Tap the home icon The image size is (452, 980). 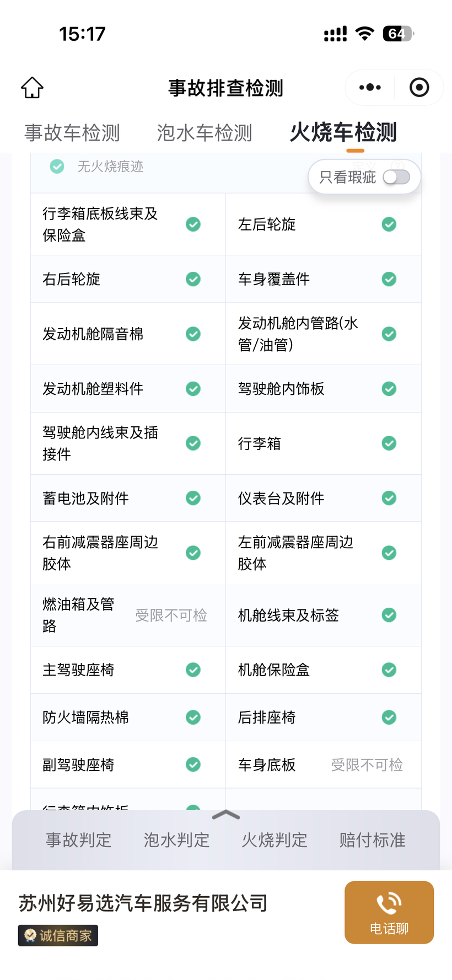(x=33, y=87)
